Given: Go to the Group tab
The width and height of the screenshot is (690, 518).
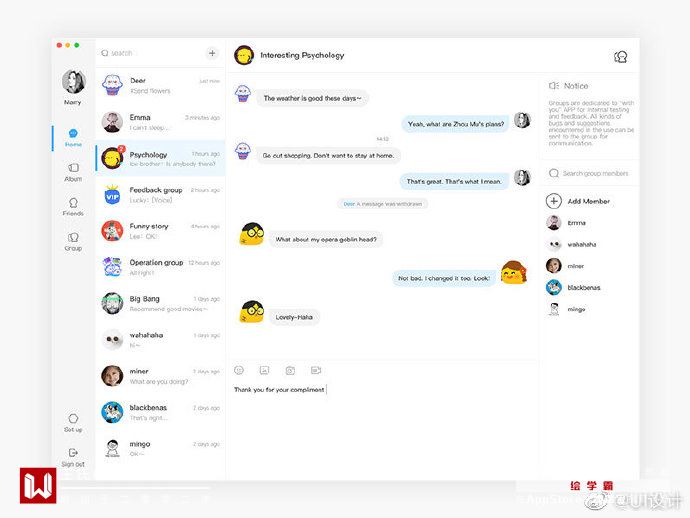Looking at the screenshot, I should point(73,242).
